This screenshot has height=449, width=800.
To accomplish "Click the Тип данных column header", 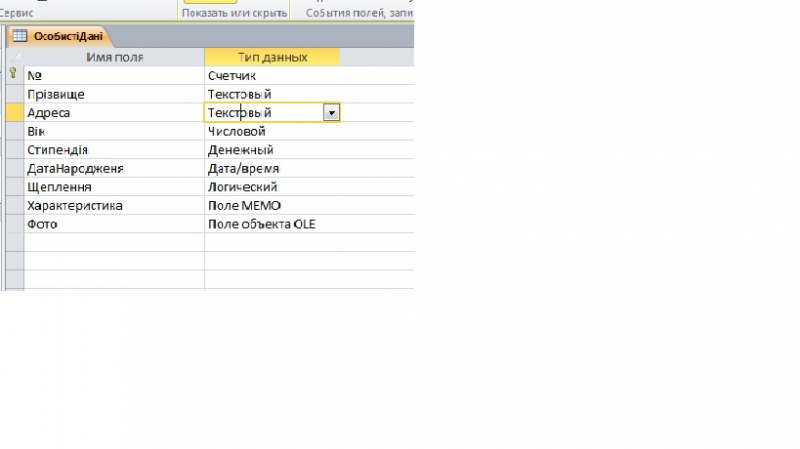I will (272, 57).
